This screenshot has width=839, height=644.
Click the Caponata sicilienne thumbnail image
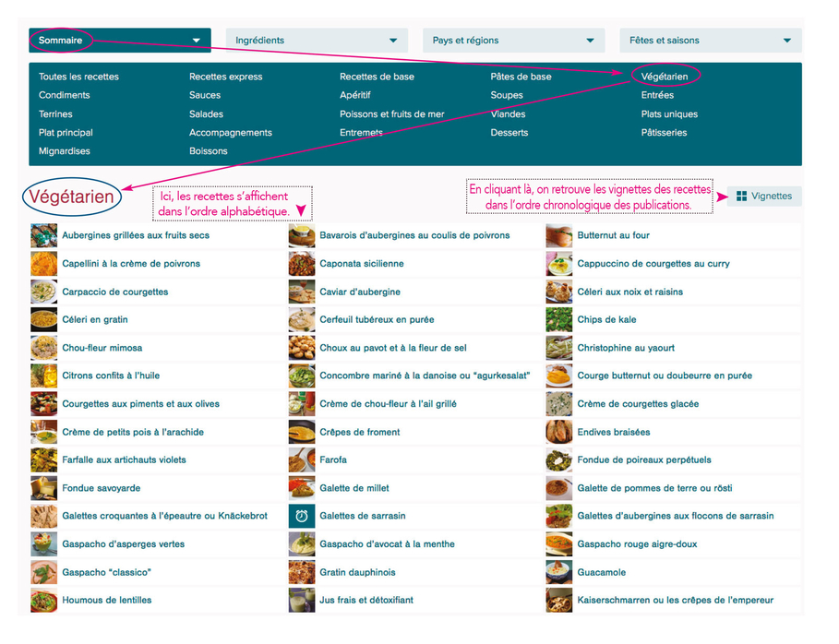tap(302, 264)
